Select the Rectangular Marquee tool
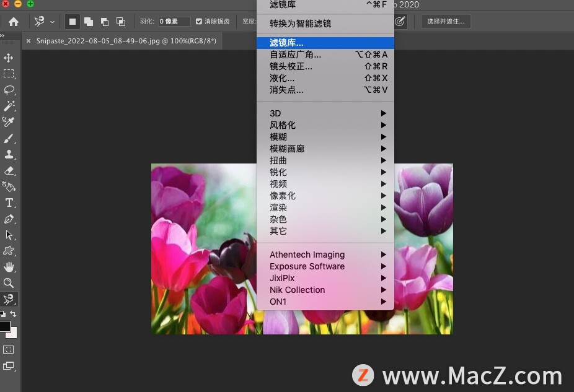The height and width of the screenshot is (392, 574). click(9, 74)
